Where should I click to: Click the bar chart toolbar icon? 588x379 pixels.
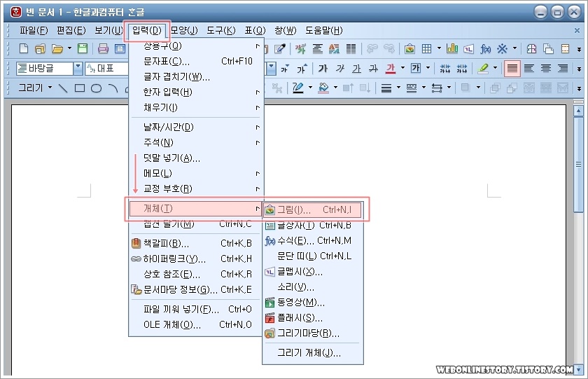(x=452, y=48)
